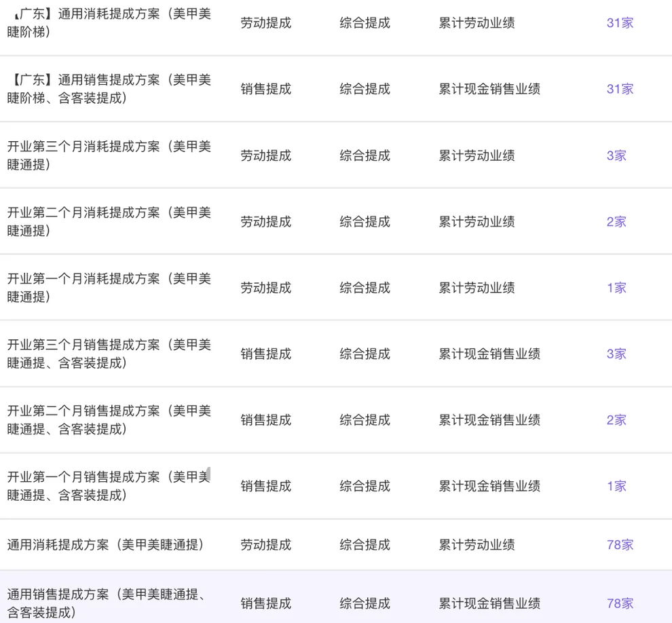672x623 pixels.
Task: Click the 开业第三个月消耗提成方案 name
Action: pos(109,155)
